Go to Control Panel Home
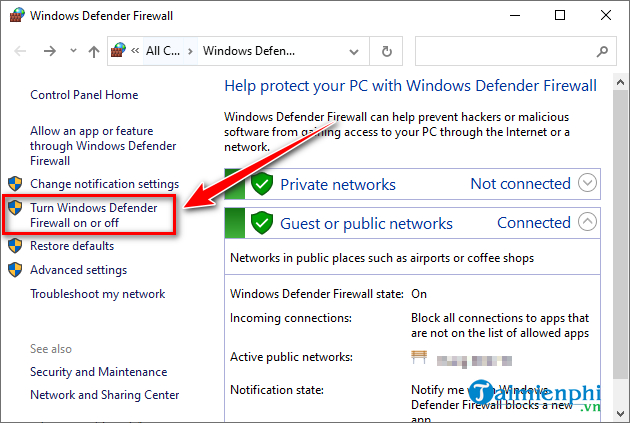Image resolution: width=630 pixels, height=423 pixels. tap(84, 95)
